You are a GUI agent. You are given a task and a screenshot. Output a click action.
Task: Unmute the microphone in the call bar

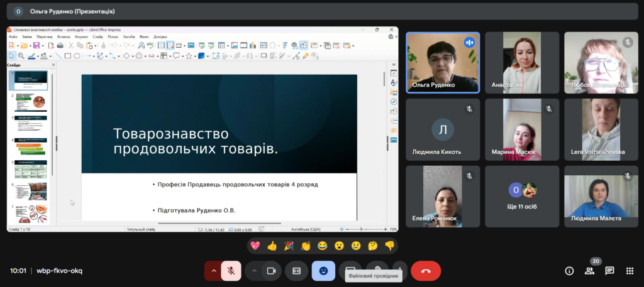pyautogui.click(x=231, y=271)
